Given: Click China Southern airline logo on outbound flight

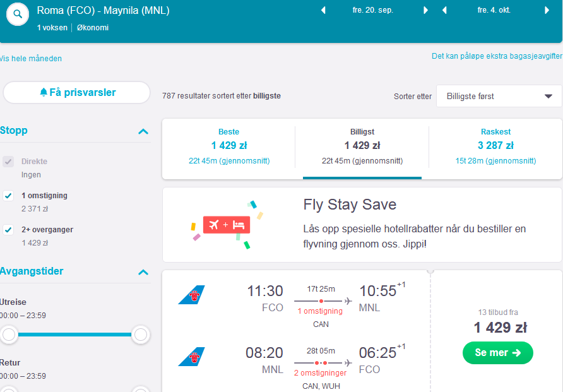Looking at the screenshot, I should (x=191, y=295).
